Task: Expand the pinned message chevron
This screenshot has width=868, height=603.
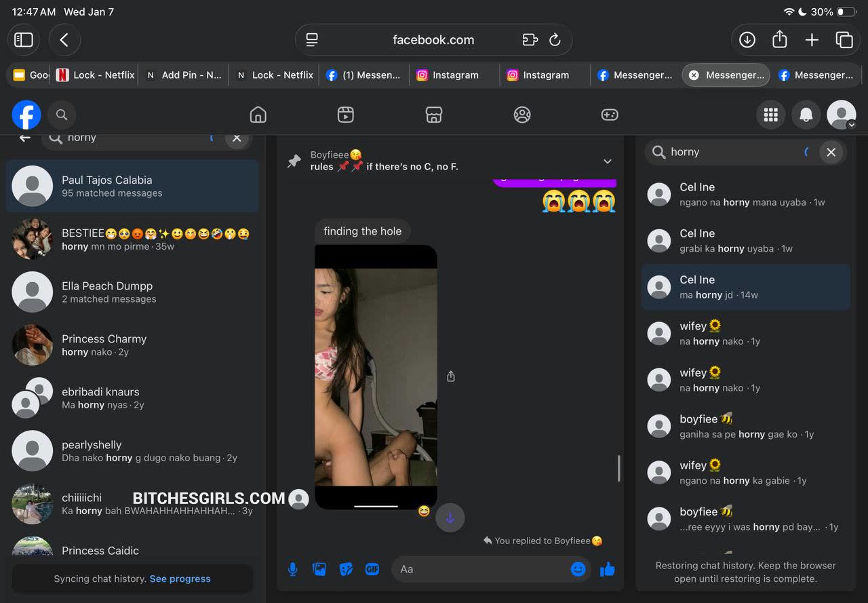Action: pos(608,161)
